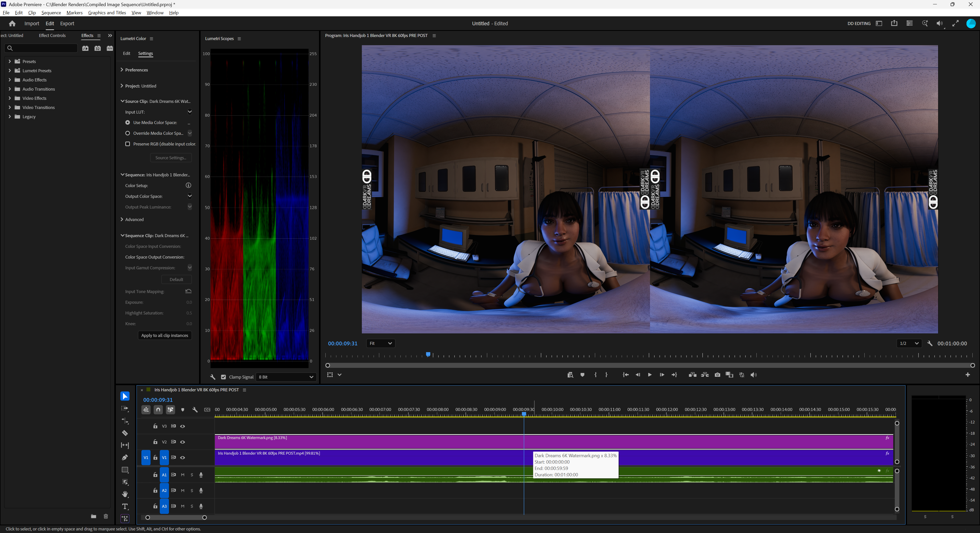Select the Hand tool
The height and width of the screenshot is (533, 980).
125,494
